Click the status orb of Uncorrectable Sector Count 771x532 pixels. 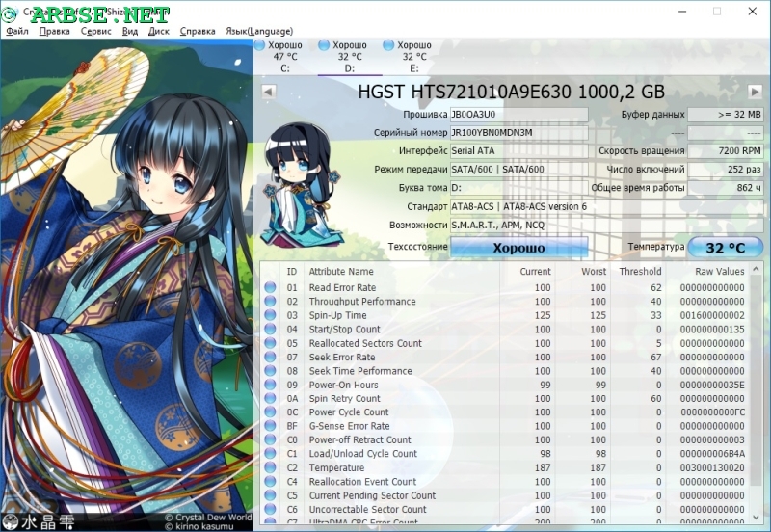coord(270,509)
